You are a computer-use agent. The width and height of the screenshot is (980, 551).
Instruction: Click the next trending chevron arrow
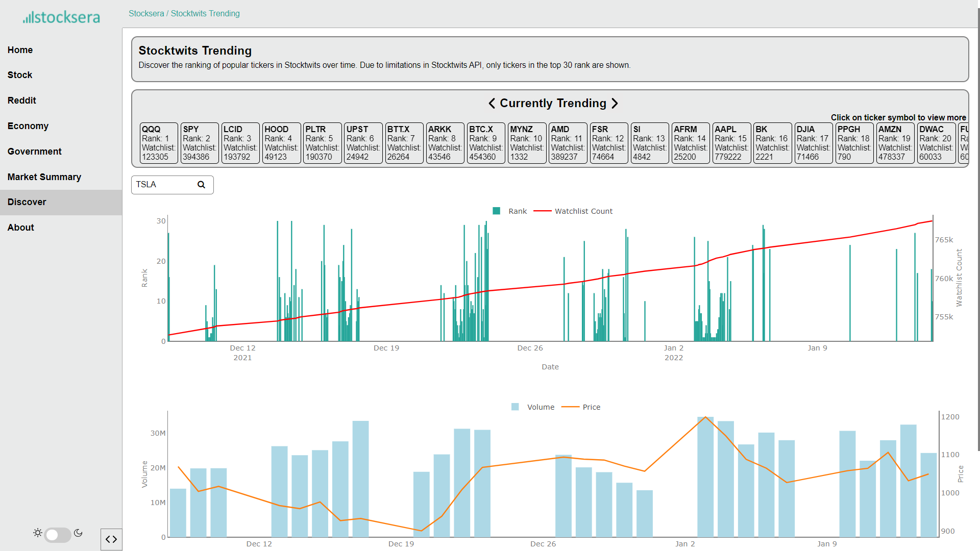click(x=615, y=104)
